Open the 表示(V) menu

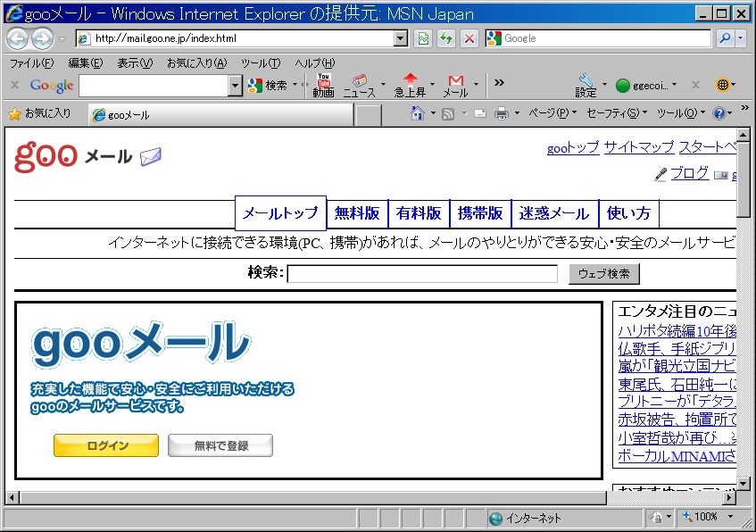(x=135, y=63)
